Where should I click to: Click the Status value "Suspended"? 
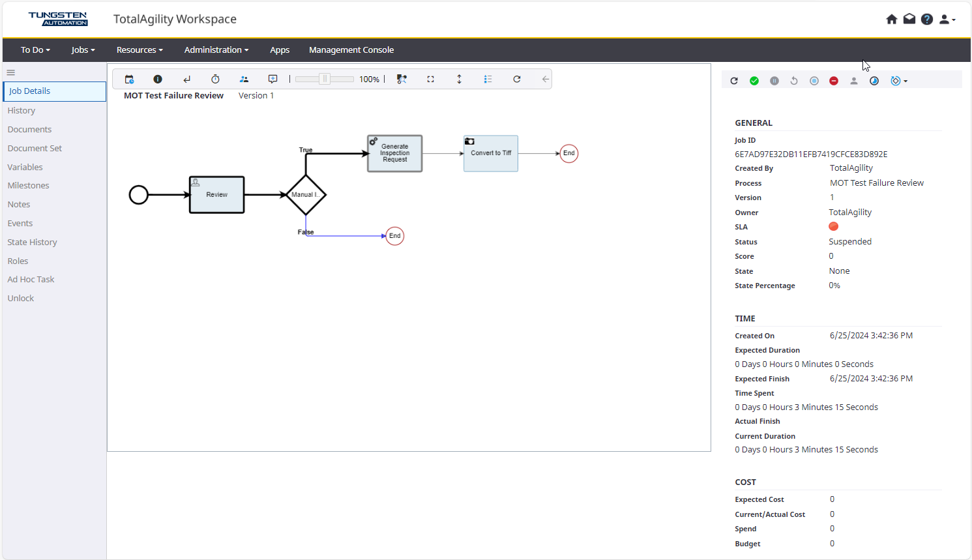(850, 242)
